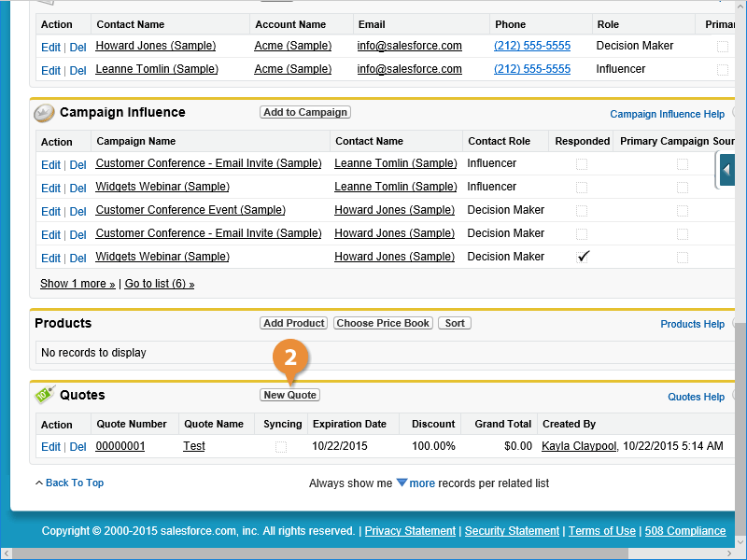Expand Show 1 more campaigns link

[78, 284]
